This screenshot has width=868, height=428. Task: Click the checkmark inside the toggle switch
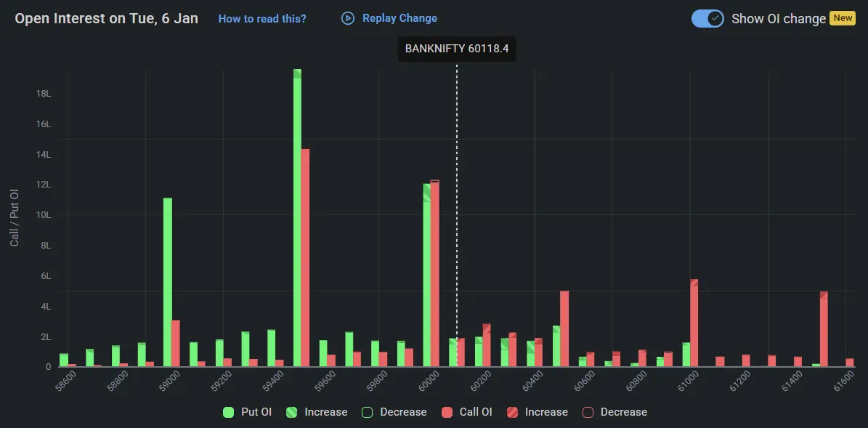(716, 18)
